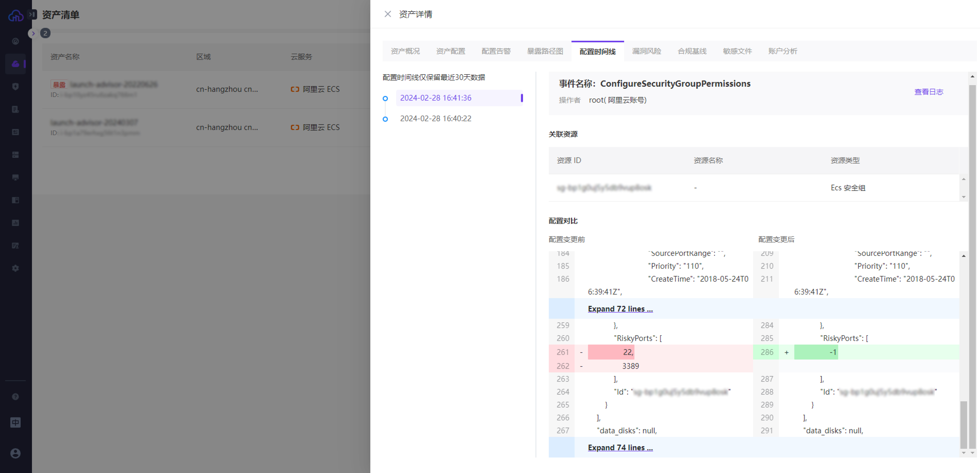Expand 74 hidden diff lines
Viewport: 980px width, 473px height.
tap(620, 448)
